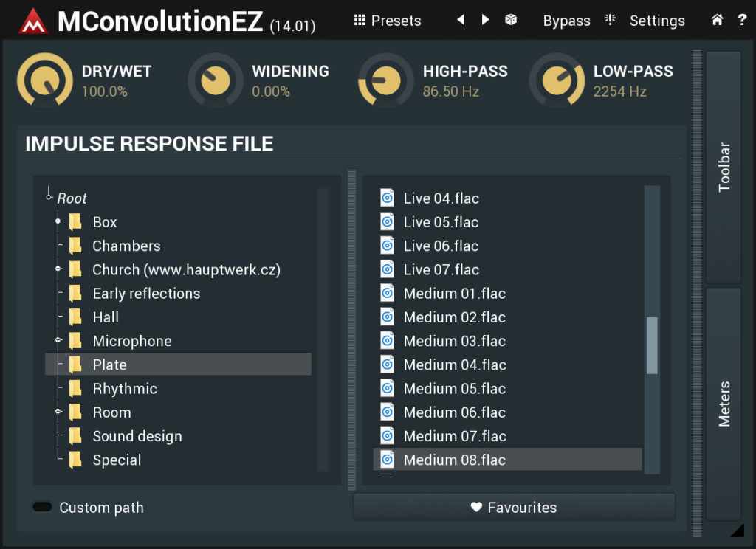Open the Settings menu
The width and height of the screenshot is (756, 549).
coord(656,21)
